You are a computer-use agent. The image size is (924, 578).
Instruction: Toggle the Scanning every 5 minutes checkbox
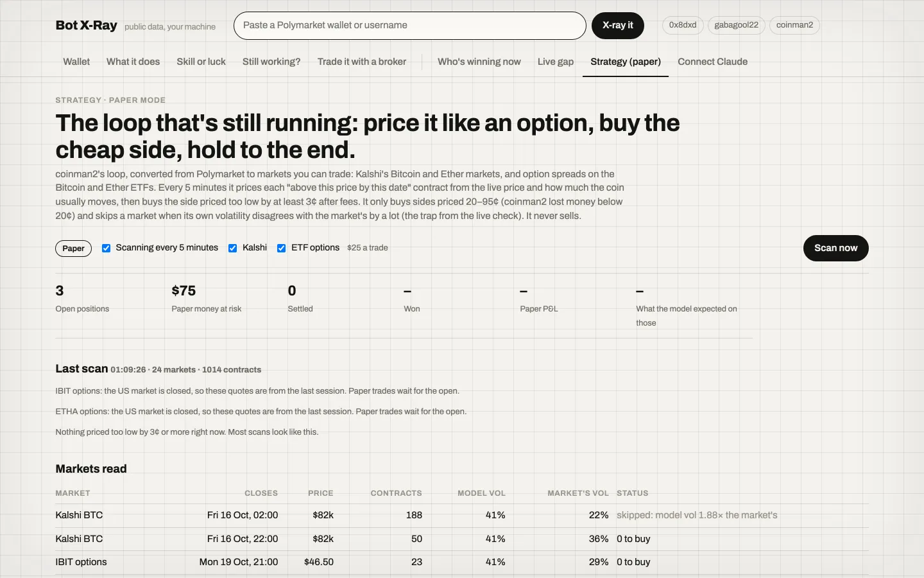[107, 249]
